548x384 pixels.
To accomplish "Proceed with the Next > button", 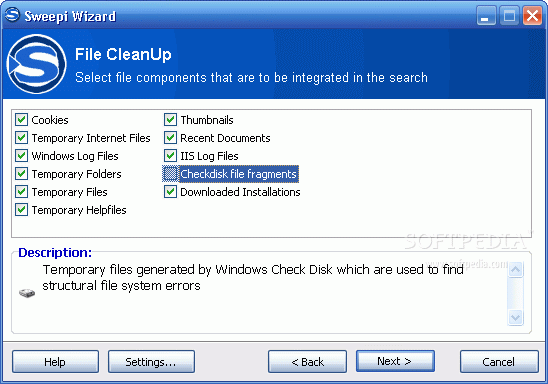I will 395,361.
